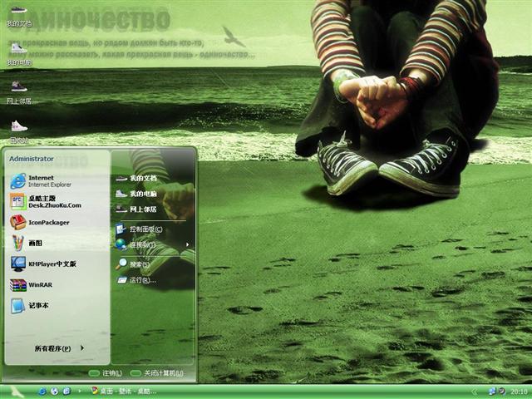Image resolution: width=532 pixels, height=399 pixels.
Task: Click the round tray icon beside clock
Action: 501,392
